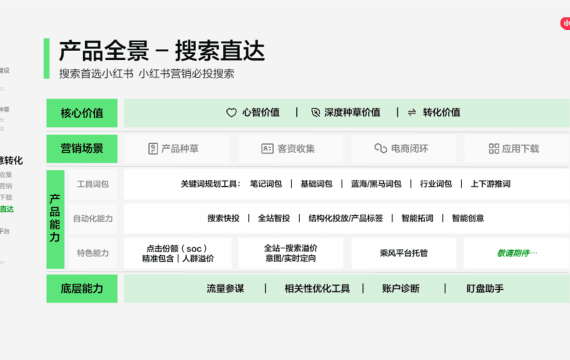Screen dimensions: 570x360
Task: Select the 底层能力 green label
Action: tap(82, 289)
